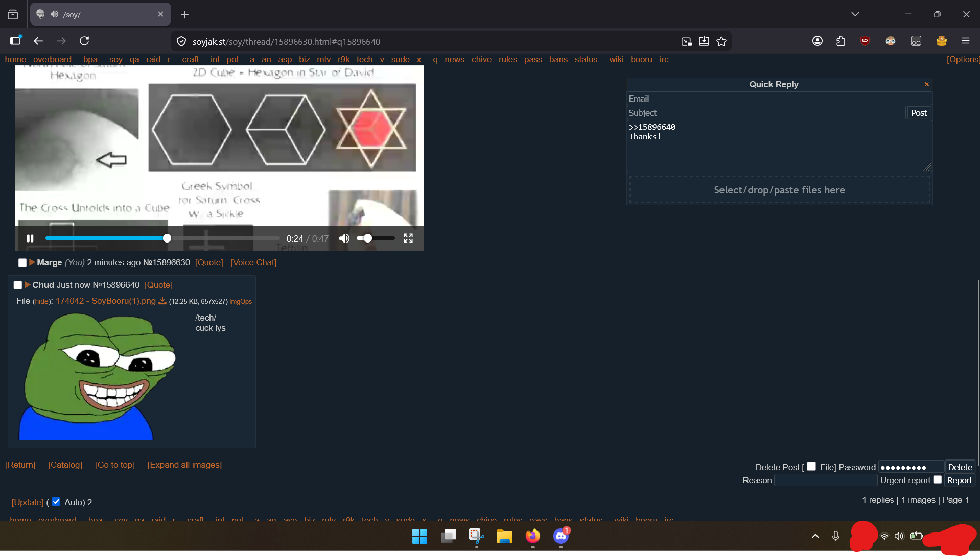980x557 pixels.
Task: Click the post Password field
Action: coord(911,467)
